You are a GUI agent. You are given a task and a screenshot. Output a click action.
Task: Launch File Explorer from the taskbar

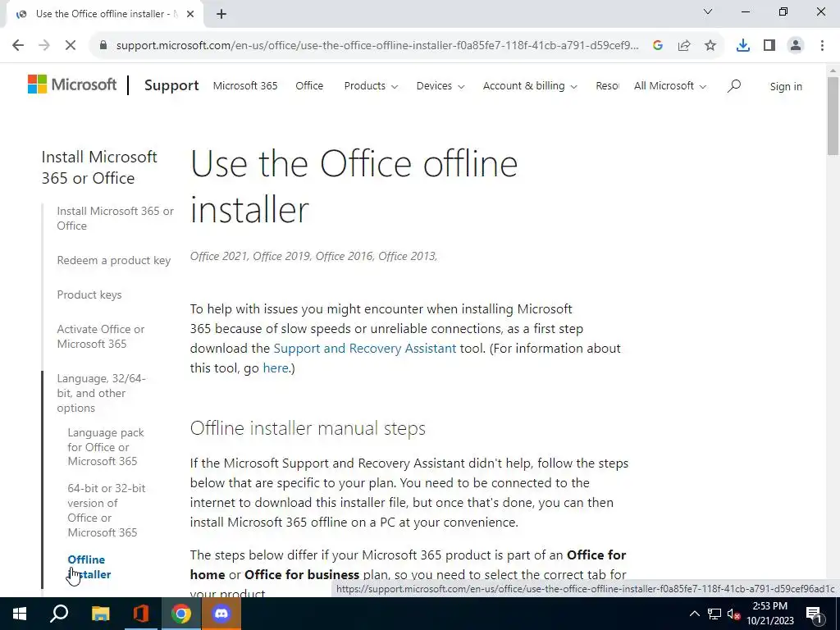click(x=100, y=614)
